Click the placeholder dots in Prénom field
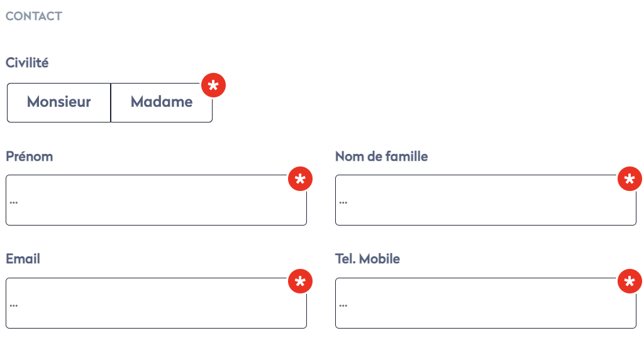 (14, 202)
